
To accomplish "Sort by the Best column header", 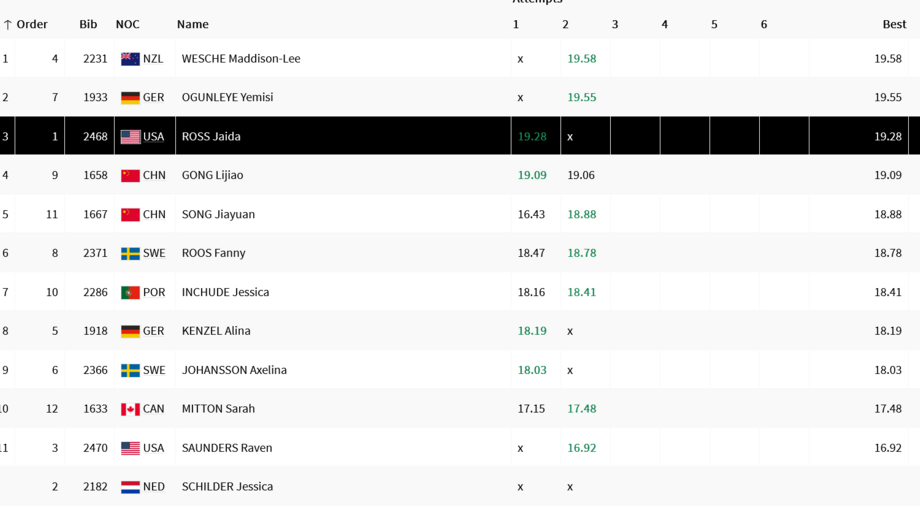I will tap(894, 24).
